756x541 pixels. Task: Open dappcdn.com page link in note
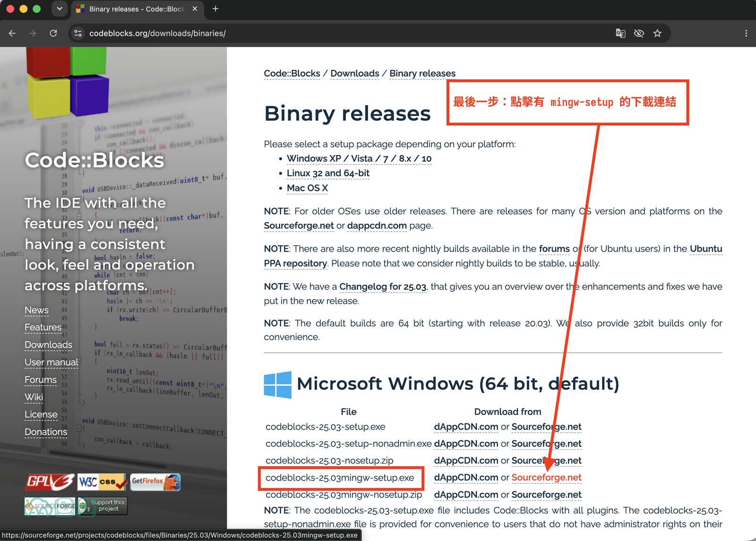click(377, 225)
